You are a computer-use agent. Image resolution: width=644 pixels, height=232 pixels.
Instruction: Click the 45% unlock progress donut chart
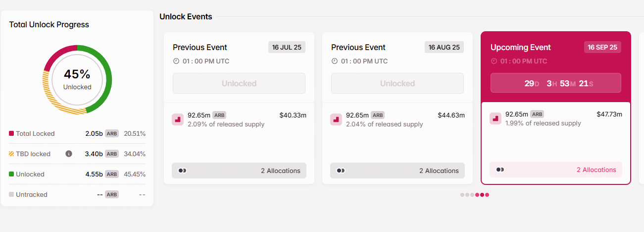tap(78, 79)
